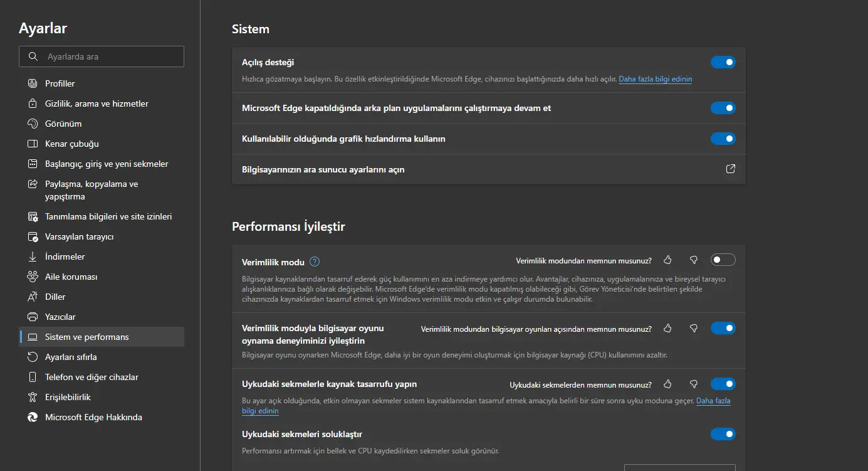Click the Ayarlarda ara search field
Screen dimensions: 868x471
(102, 56)
